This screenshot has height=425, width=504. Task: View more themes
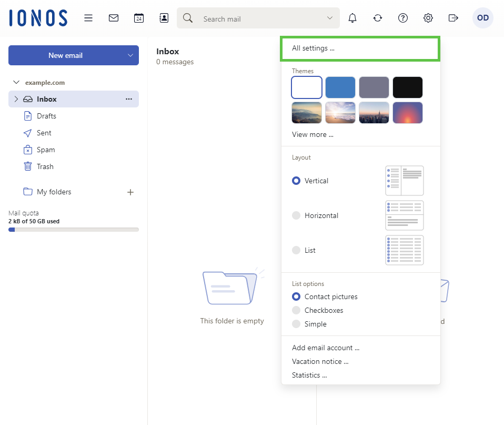pyautogui.click(x=313, y=134)
